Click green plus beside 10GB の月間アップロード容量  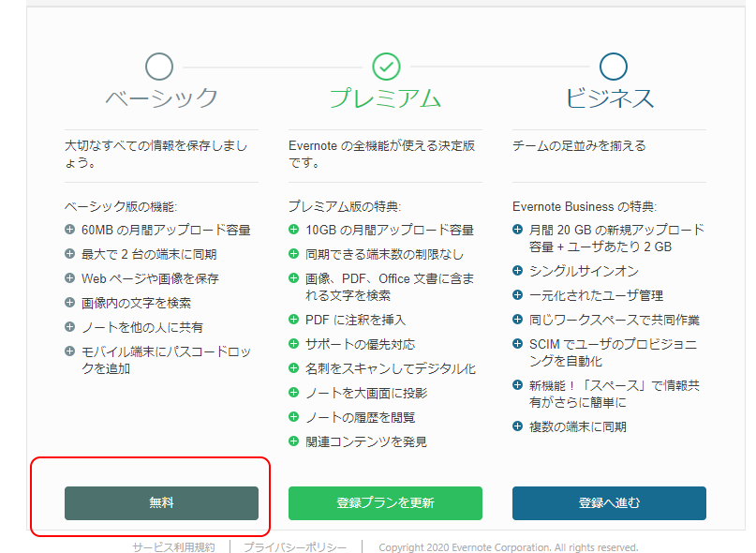(x=293, y=230)
